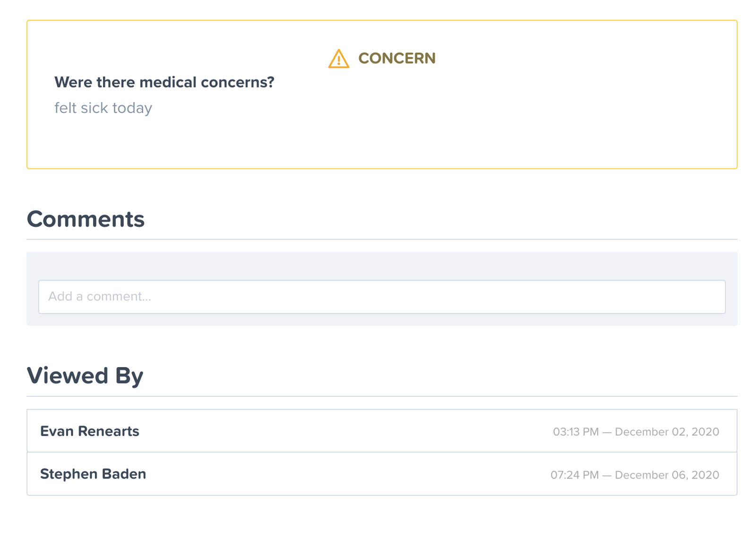Select the 'felt sick today' answer text
756x548 pixels.
click(103, 108)
